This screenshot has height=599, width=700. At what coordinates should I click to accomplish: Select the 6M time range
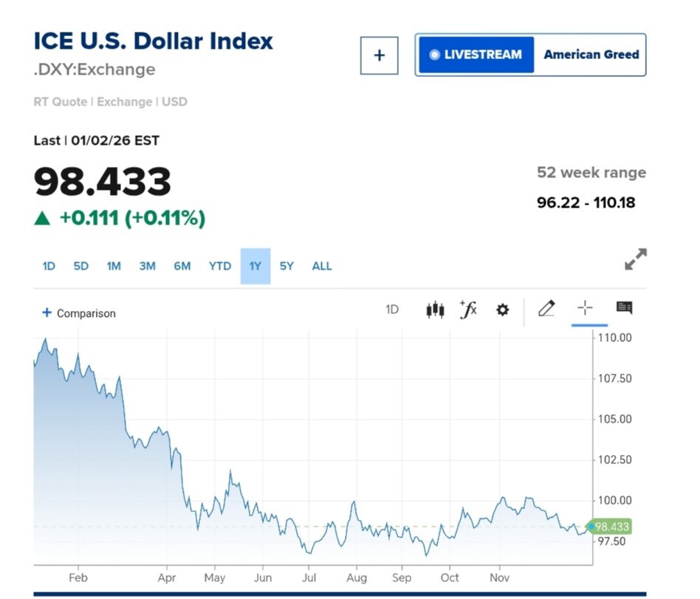[x=182, y=266]
